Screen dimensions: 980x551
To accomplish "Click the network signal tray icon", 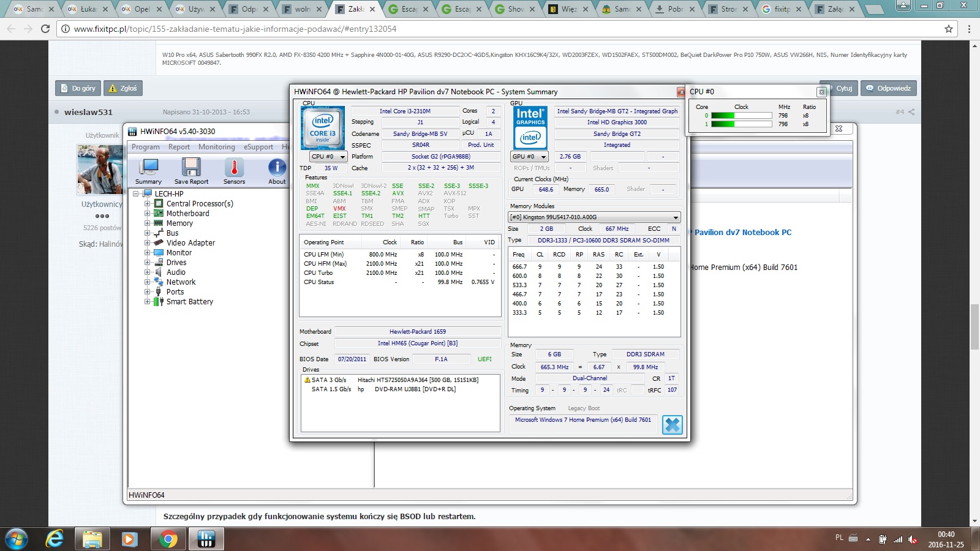I will (898, 539).
